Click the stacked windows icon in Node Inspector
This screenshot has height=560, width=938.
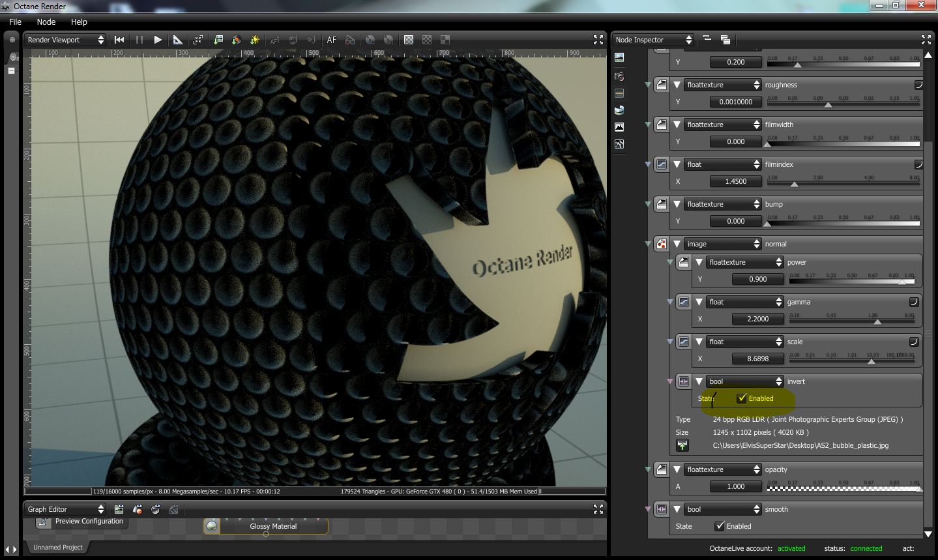(725, 40)
